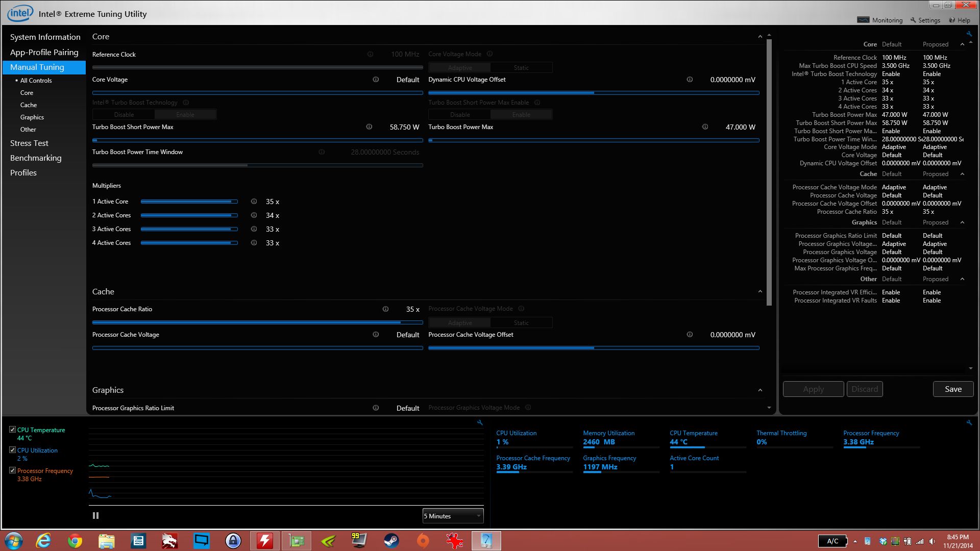Click info icon for Turbo Boost Short Power Max
The image size is (980, 551).
[369, 127]
